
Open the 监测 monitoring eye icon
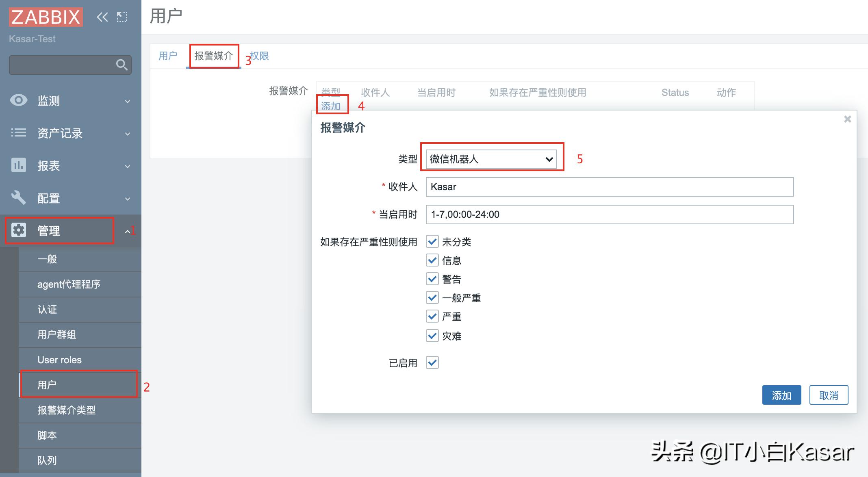18,100
